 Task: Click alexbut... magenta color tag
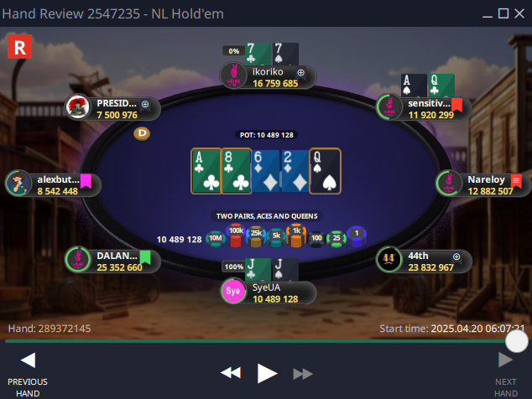pyautogui.click(x=86, y=181)
